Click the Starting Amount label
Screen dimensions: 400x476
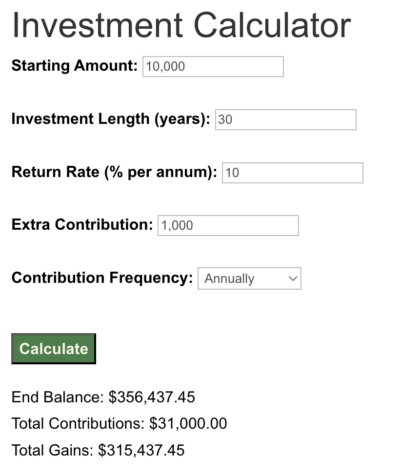pos(74,65)
